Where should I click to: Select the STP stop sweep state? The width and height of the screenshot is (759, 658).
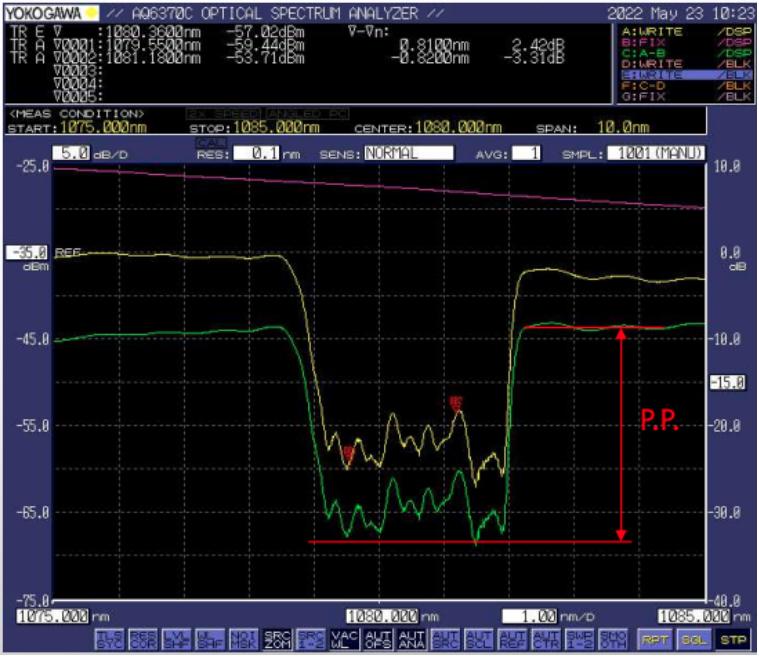click(x=733, y=640)
